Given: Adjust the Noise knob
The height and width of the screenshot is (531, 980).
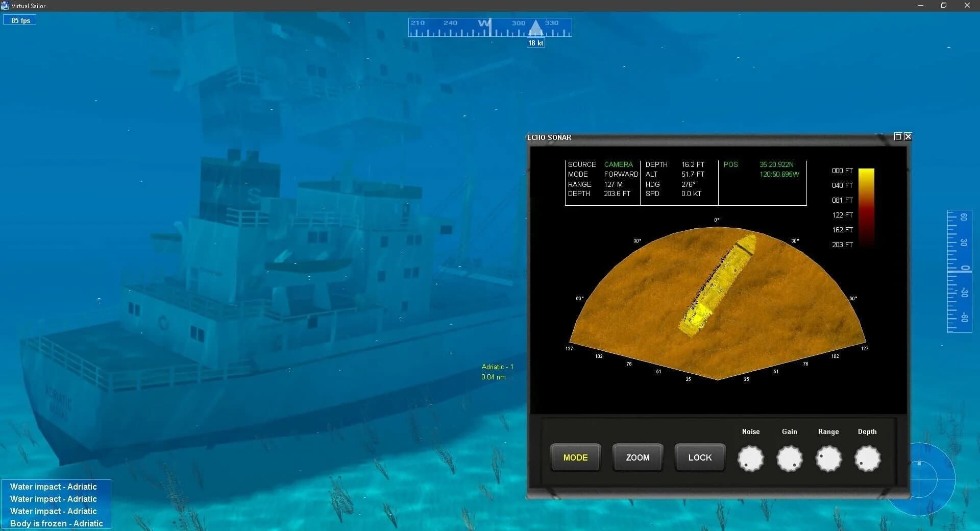Looking at the screenshot, I should click(x=750, y=459).
